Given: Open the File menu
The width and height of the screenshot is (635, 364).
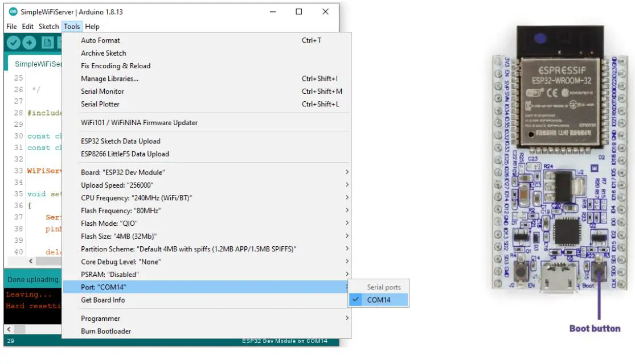Looking at the screenshot, I should (11, 26).
